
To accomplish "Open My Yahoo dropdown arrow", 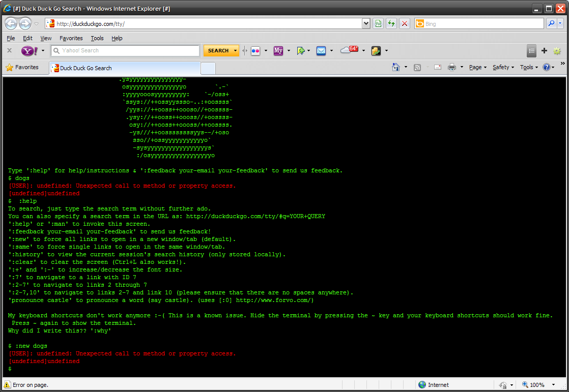I will pos(289,51).
